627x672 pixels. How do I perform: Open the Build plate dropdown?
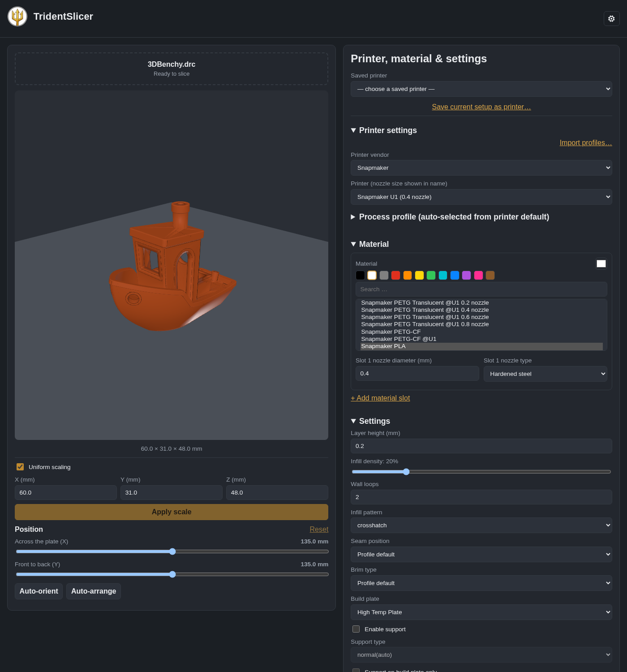click(481, 612)
